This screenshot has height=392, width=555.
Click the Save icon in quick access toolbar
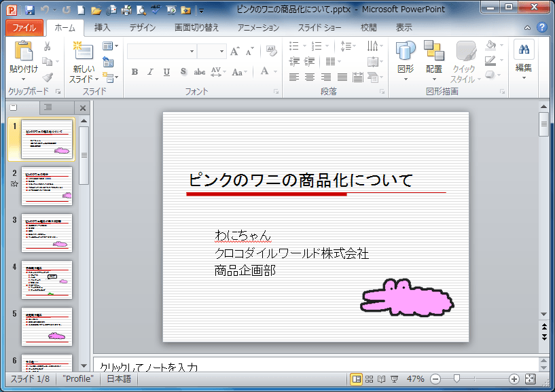(x=30, y=10)
